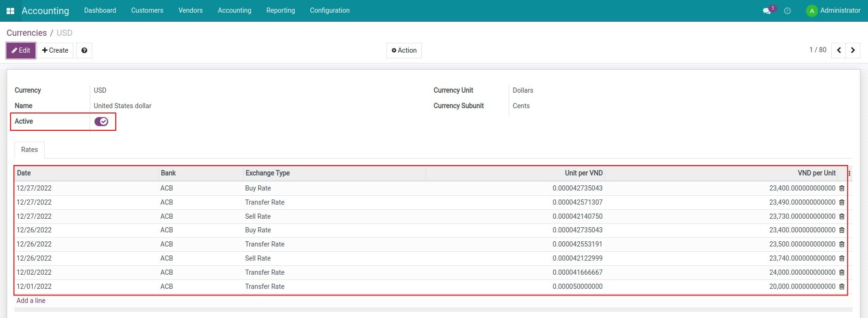Click Add a line link

click(31, 301)
